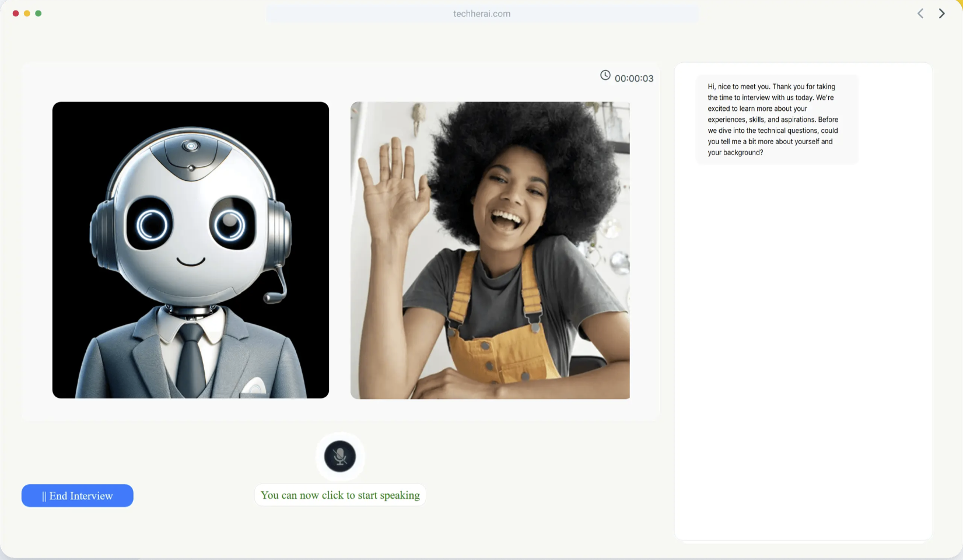Screen dimensions: 963x560
Task: Click the techherai.com address bar
Action: [x=482, y=14]
